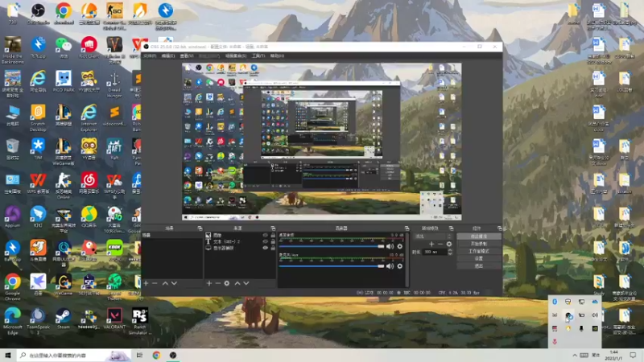Click NVIDIA icon in tray popup
This screenshot has width=644, height=362.
pos(595,328)
